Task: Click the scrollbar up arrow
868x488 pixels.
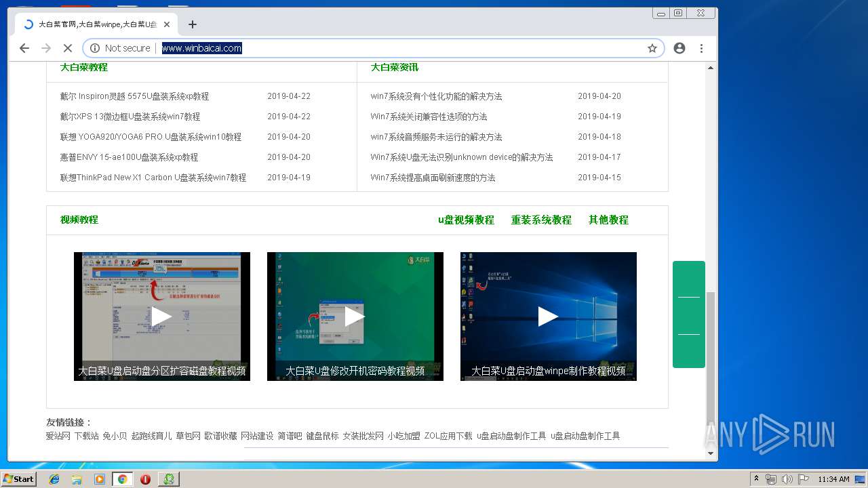Action: (711, 68)
